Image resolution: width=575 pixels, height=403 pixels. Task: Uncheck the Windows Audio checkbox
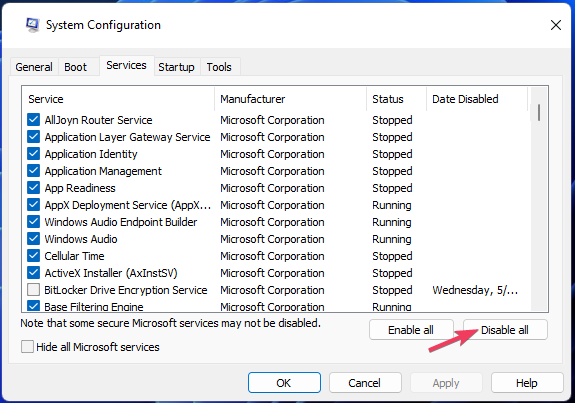pos(33,239)
